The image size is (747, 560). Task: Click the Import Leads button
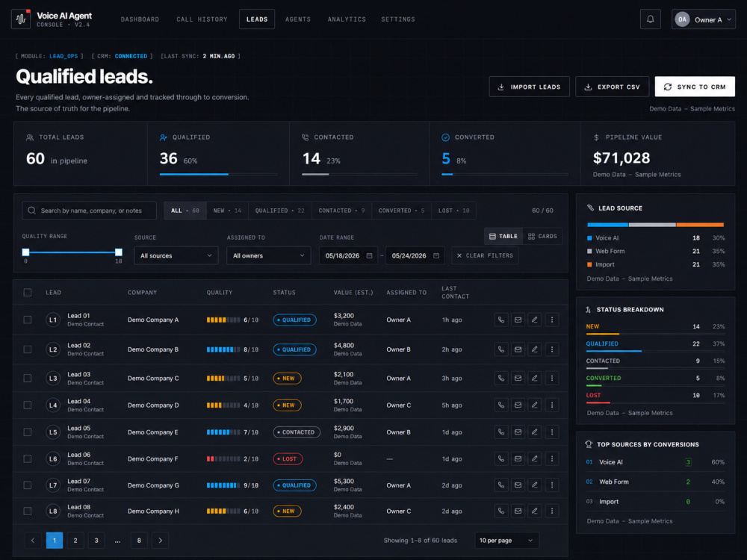tap(529, 87)
